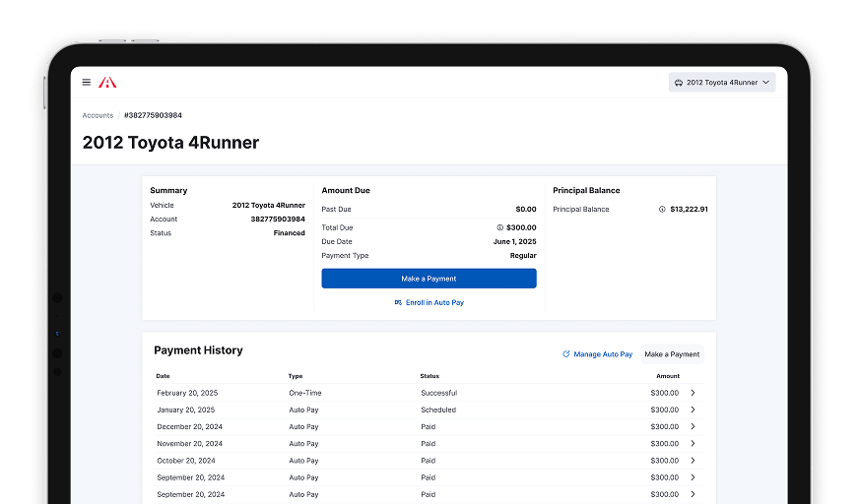Open details chevron for January 20, 2025 payment

pyautogui.click(x=693, y=409)
